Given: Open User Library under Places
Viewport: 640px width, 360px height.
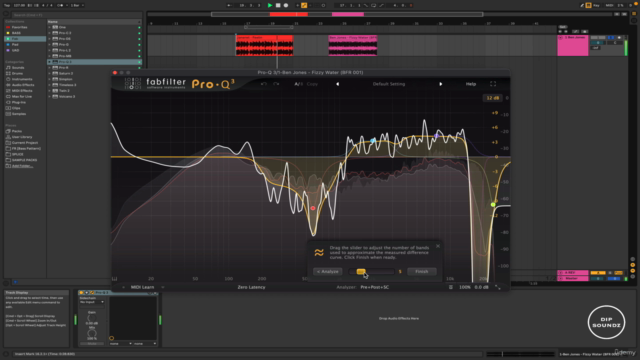Looking at the screenshot, I should (22, 137).
